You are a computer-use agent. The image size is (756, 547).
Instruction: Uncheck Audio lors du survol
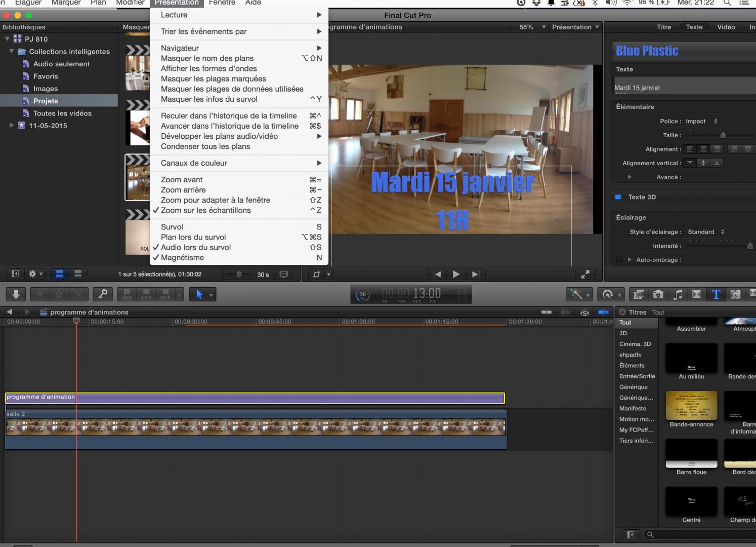[195, 248]
